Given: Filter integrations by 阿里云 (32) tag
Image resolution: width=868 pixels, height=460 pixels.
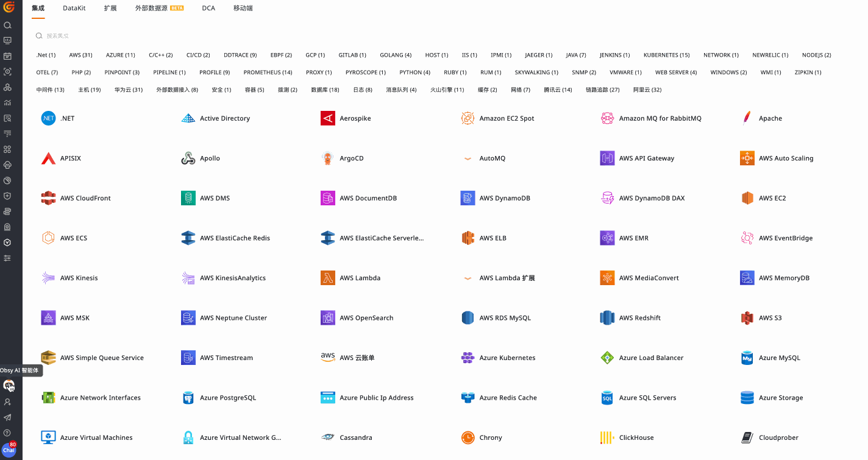Looking at the screenshot, I should 647,90.
